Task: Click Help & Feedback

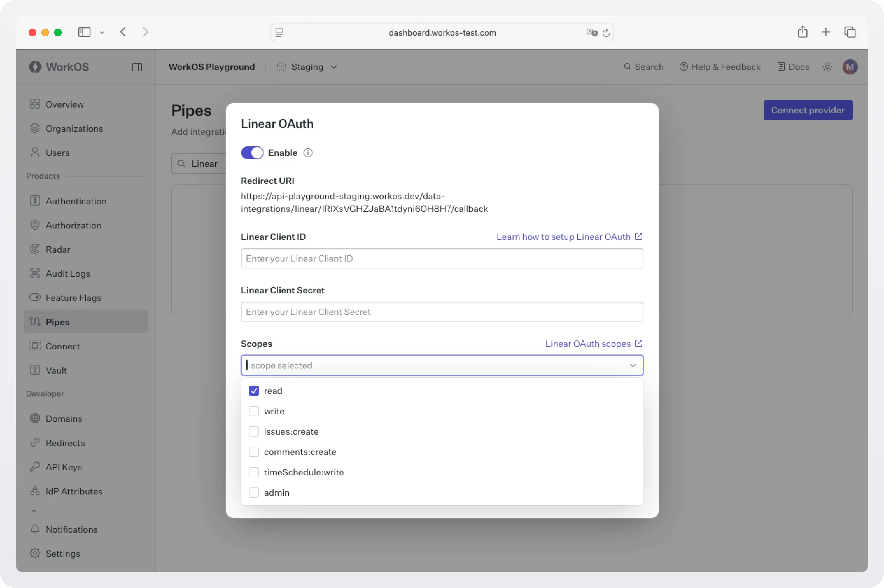Action: click(720, 67)
